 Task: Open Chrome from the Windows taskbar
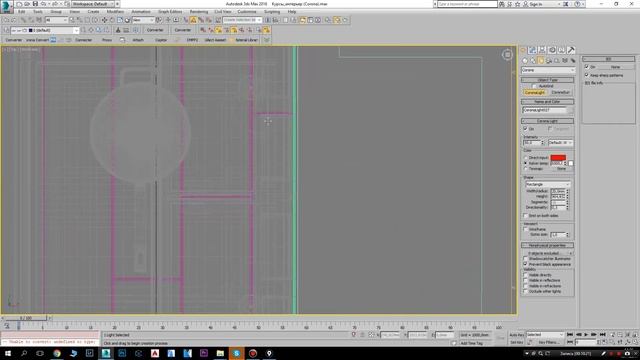click(57, 353)
